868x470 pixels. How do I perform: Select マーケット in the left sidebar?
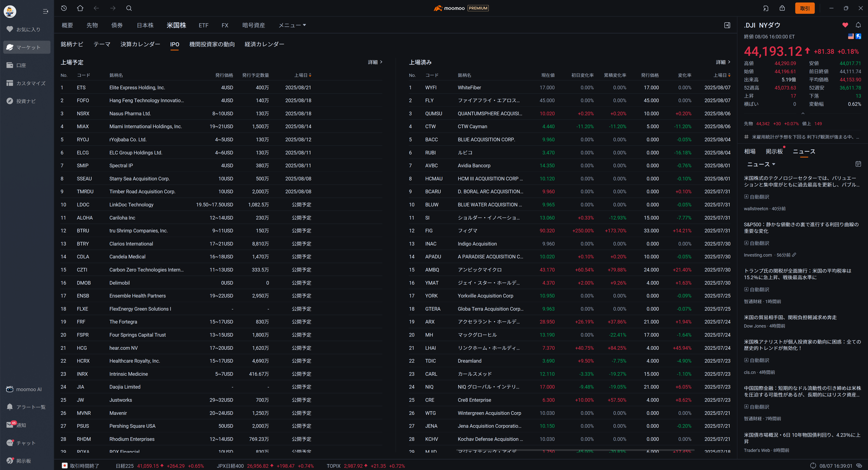[x=27, y=47]
